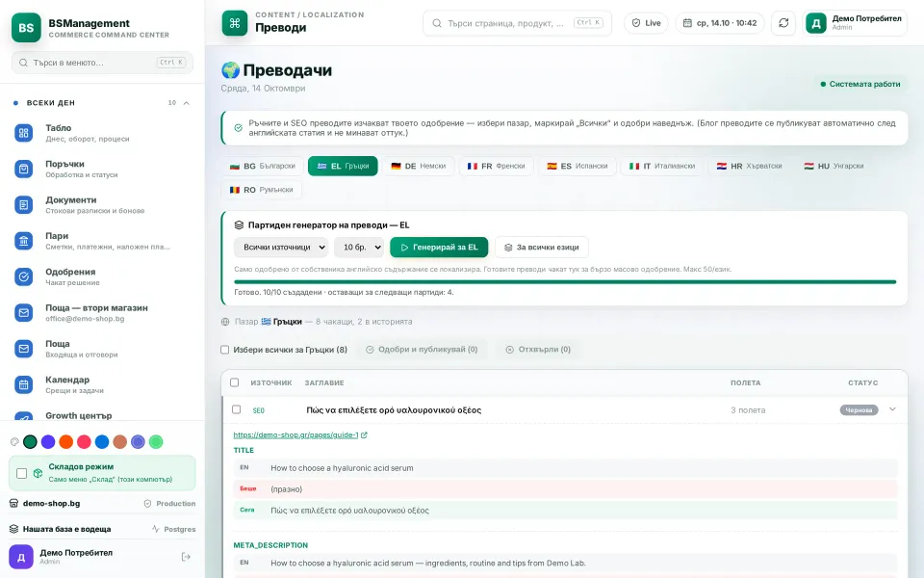924x578 pixels.
Task: Click the database icon by Нашата база
Action: tap(14, 529)
